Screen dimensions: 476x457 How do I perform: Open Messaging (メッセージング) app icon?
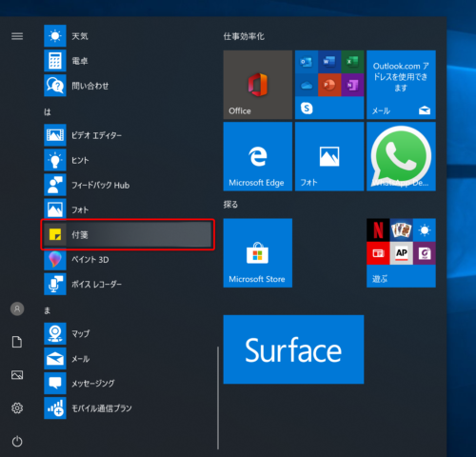pos(55,384)
